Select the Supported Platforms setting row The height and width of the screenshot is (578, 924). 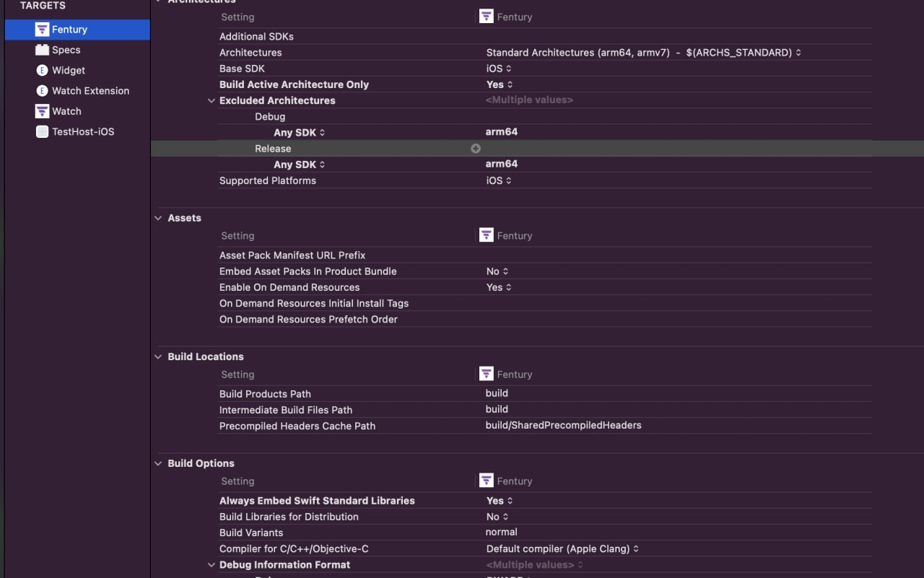pyautogui.click(x=268, y=180)
